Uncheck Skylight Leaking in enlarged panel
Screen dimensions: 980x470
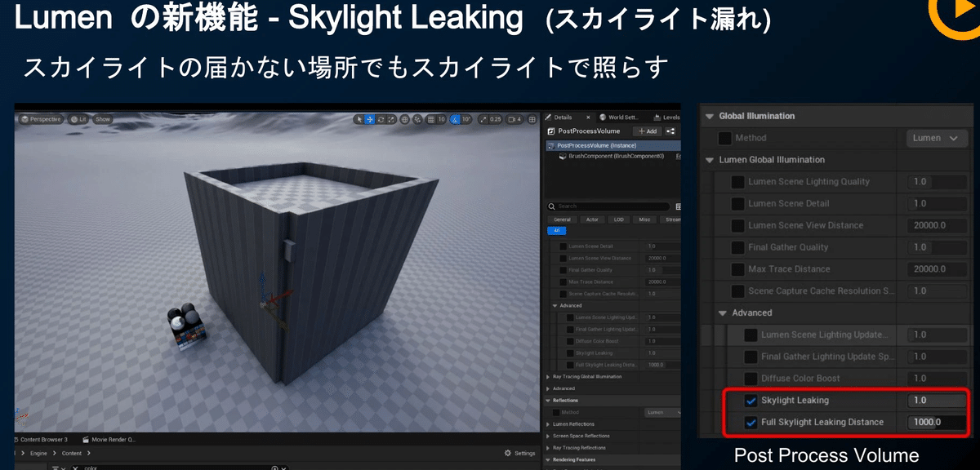(x=751, y=401)
